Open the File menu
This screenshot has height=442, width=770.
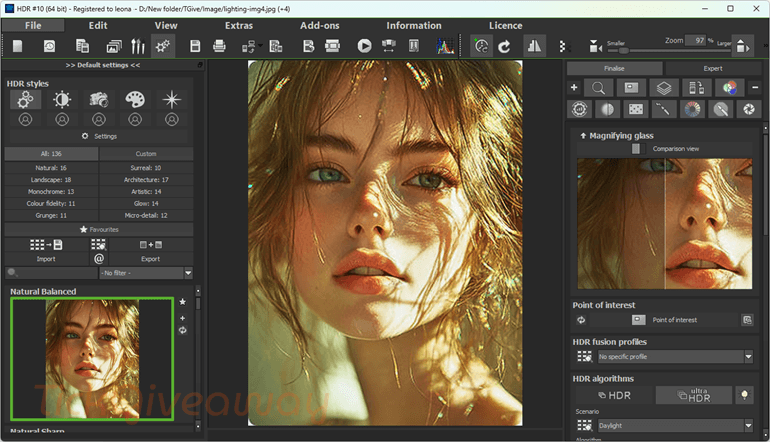point(33,26)
